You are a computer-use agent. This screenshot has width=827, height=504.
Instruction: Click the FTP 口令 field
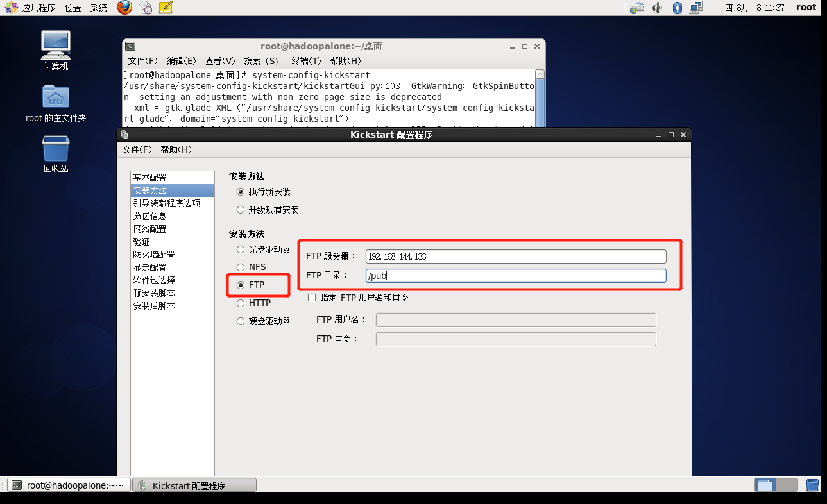coord(516,339)
